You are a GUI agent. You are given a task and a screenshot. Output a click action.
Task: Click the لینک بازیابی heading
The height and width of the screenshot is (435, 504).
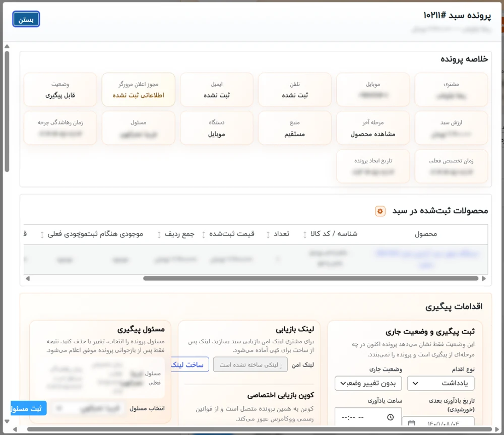295,330
